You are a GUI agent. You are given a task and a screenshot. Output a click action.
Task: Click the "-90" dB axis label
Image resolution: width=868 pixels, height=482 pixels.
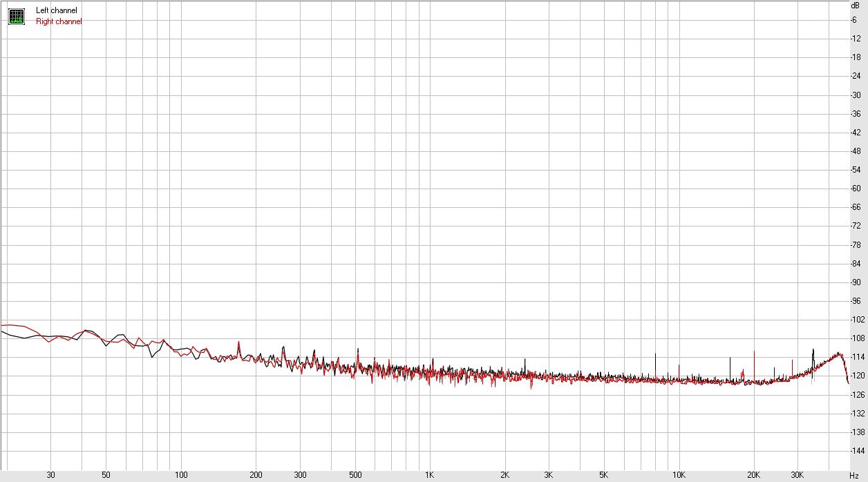[856, 282]
